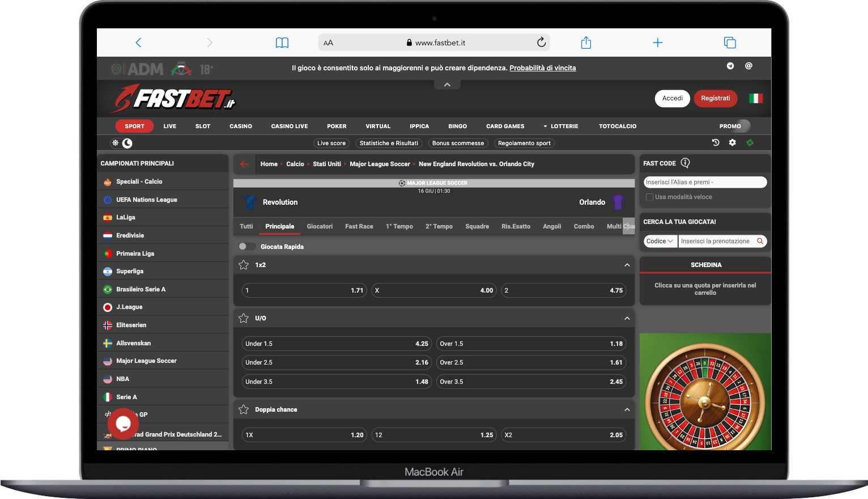Click the Telegram icon in top bar
This screenshot has width=868, height=499.
(731, 66)
